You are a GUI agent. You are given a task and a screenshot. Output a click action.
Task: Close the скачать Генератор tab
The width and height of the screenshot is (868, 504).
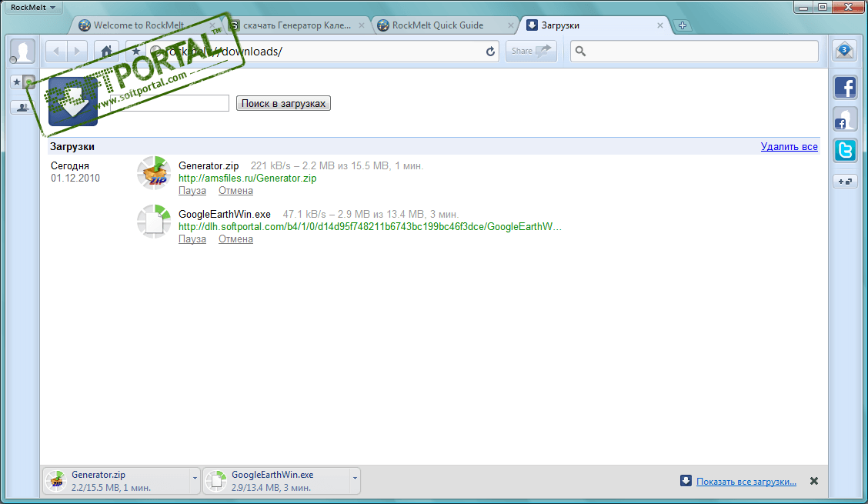tap(362, 25)
